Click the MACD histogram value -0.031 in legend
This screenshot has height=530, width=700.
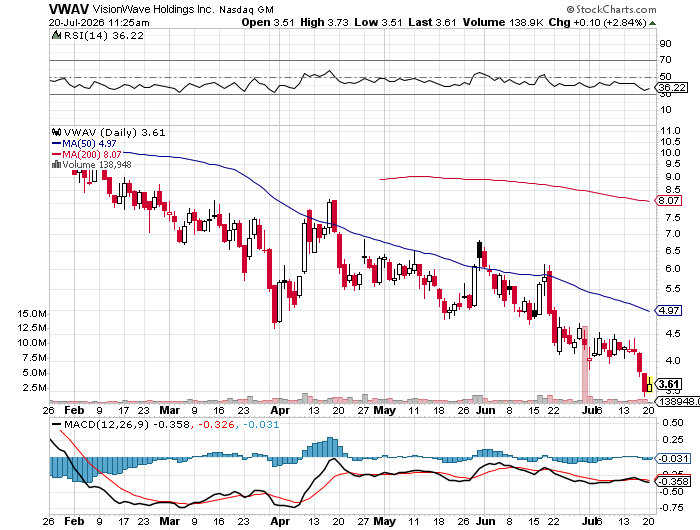pyautogui.click(x=262, y=424)
